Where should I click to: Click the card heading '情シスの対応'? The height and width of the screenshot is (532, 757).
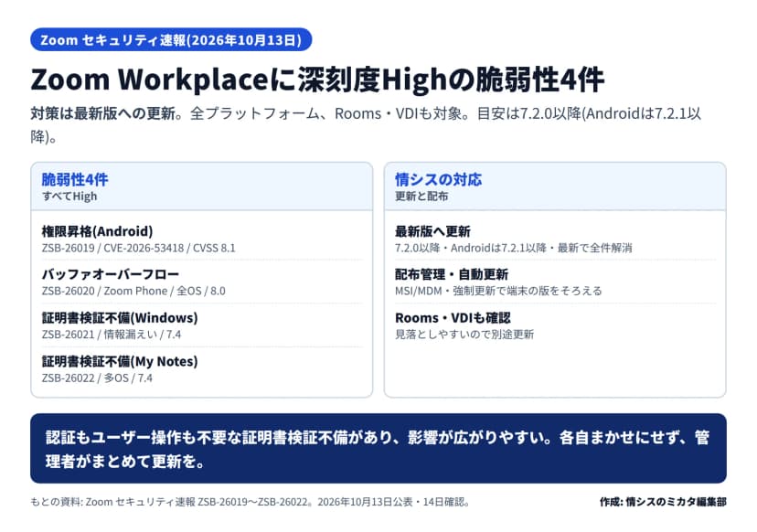pyautogui.click(x=438, y=179)
